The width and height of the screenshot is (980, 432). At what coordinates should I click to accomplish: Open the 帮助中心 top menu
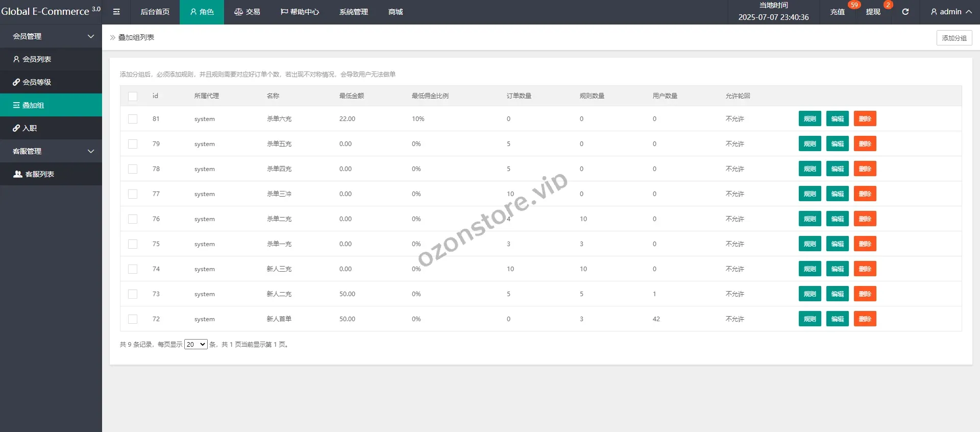click(300, 12)
